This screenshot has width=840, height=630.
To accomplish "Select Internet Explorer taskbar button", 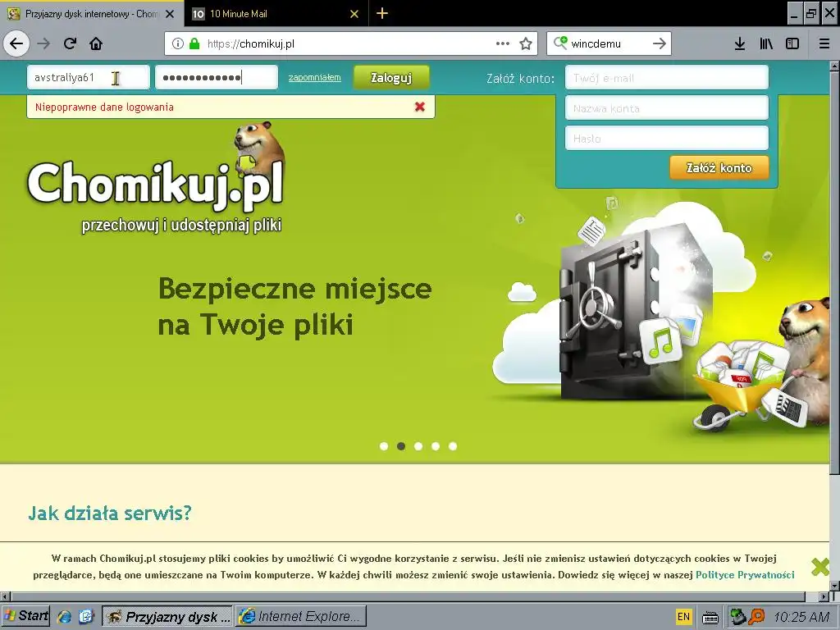I will pyautogui.click(x=301, y=617).
